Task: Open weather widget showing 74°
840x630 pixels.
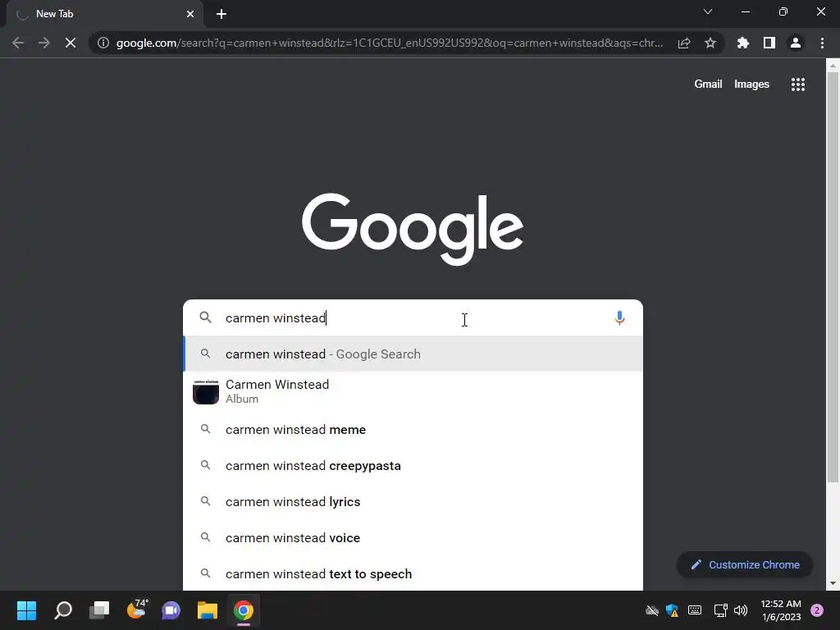Action: pyautogui.click(x=136, y=610)
